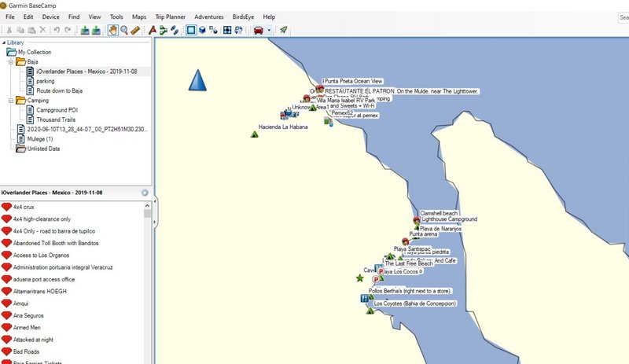Click the gear icon in list header
This screenshot has width=629, height=364.
(x=145, y=193)
